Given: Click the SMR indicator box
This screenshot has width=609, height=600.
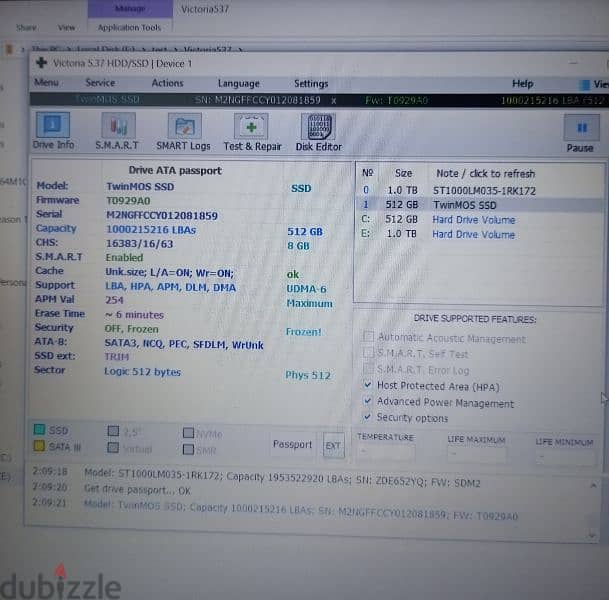Looking at the screenshot, I should (188, 449).
